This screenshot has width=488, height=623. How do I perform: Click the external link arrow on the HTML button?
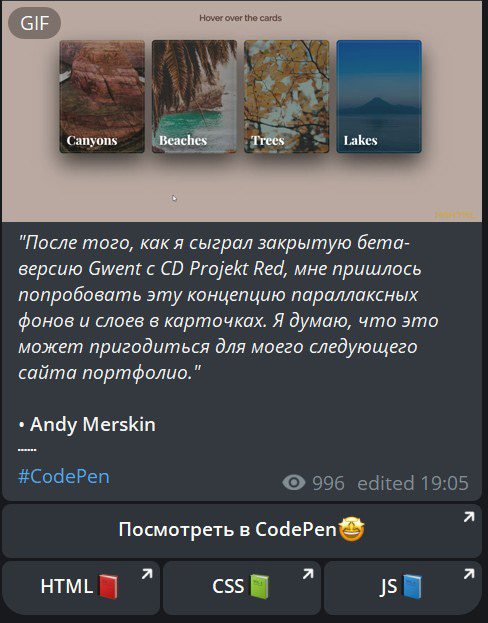coord(147,574)
